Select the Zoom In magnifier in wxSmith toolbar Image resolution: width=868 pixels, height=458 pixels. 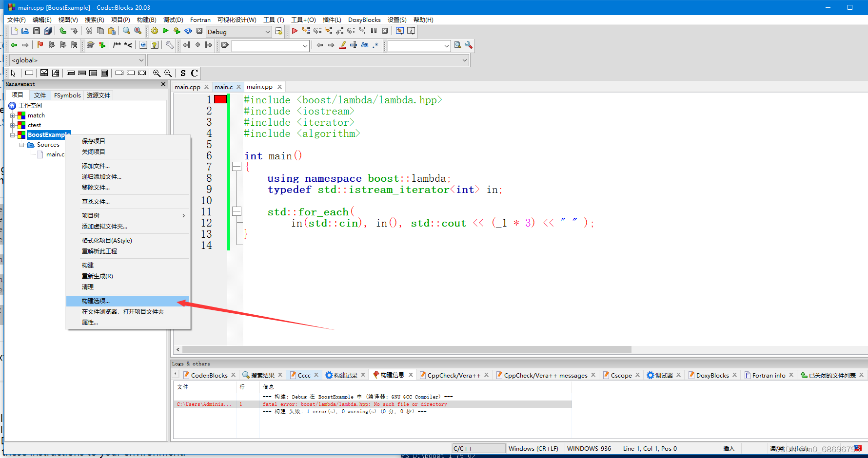[x=157, y=73]
